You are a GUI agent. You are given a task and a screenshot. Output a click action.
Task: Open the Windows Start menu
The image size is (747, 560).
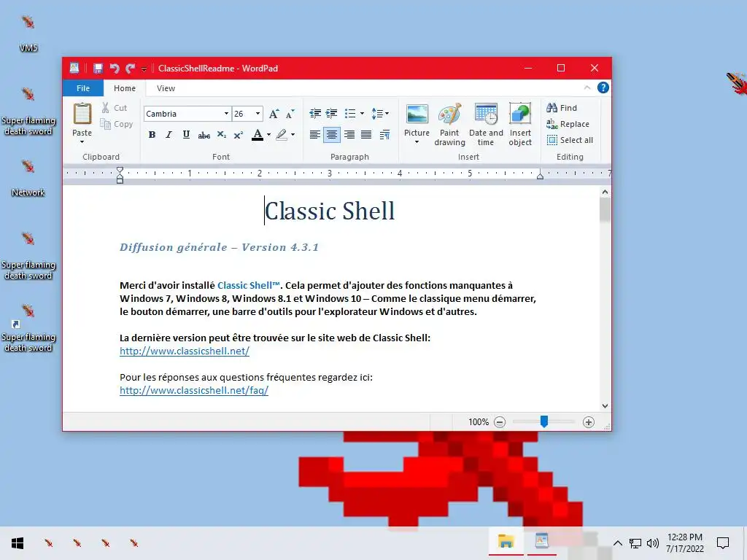click(x=18, y=543)
